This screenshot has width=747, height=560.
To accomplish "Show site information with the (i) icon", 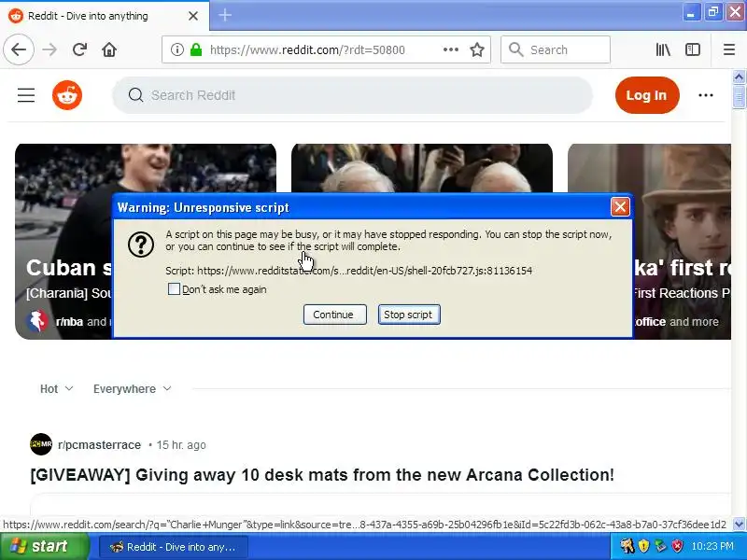I will coord(177,49).
